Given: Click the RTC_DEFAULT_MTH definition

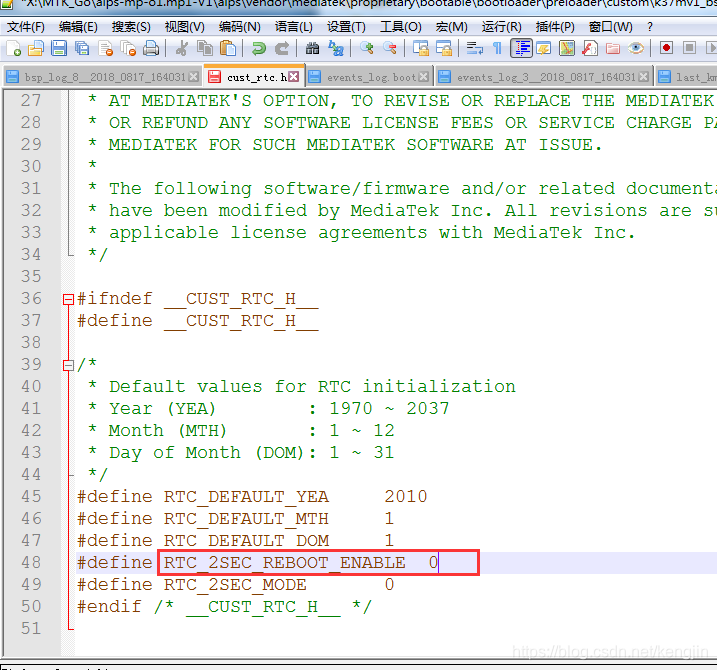Looking at the screenshot, I should pos(235,519).
